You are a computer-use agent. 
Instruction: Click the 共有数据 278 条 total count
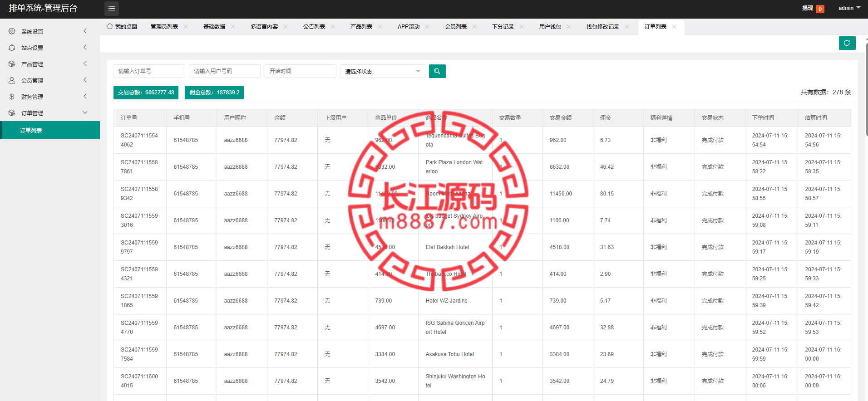tap(826, 92)
